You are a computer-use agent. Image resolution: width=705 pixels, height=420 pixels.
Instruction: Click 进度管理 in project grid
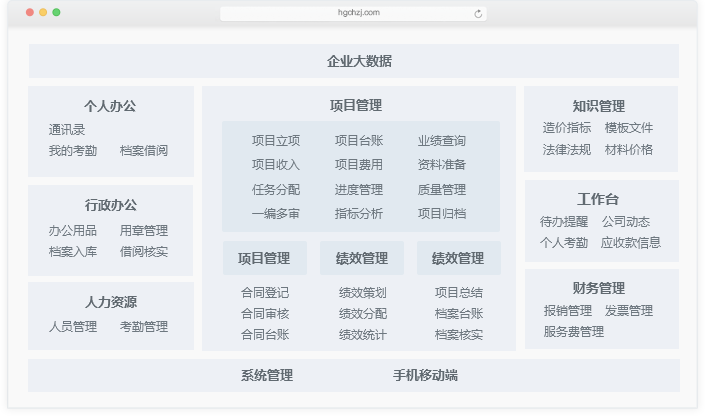coord(358,189)
